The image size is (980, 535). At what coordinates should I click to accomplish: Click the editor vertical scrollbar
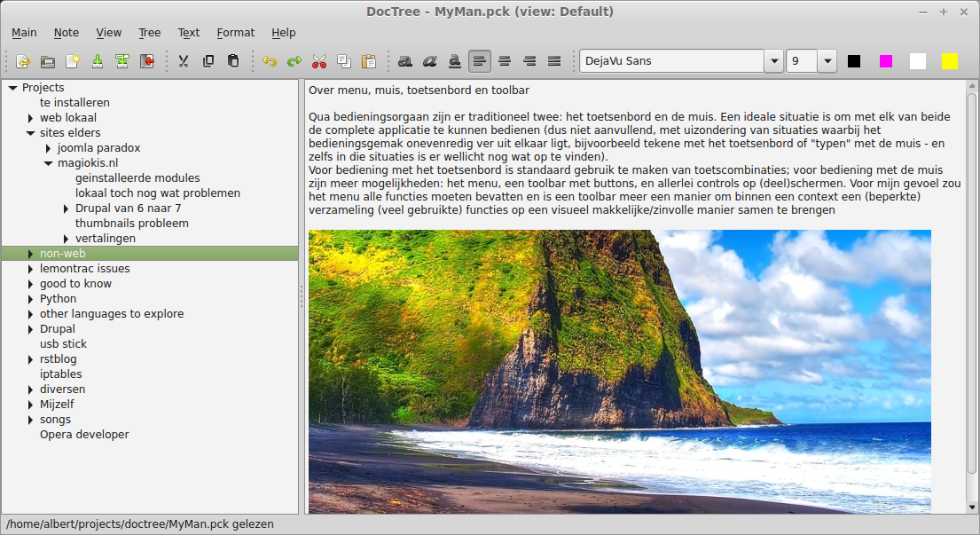coord(971,282)
